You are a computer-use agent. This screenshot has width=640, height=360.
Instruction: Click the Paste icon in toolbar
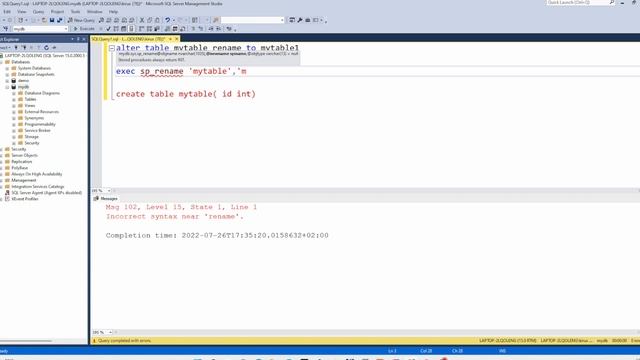click(157, 20)
